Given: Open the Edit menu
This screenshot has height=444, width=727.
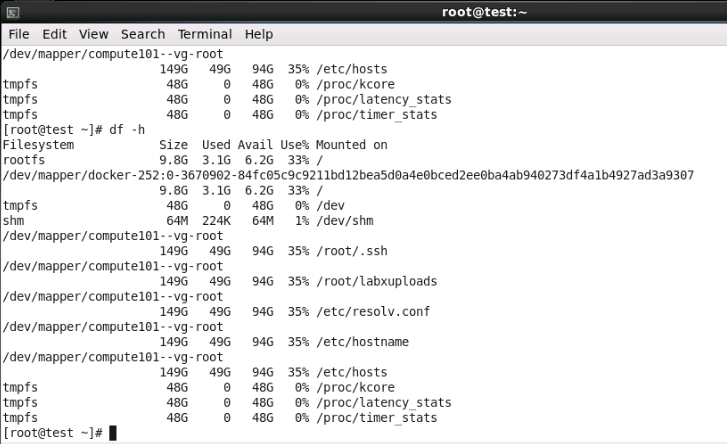Looking at the screenshot, I should pyautogui.click(x=54, y=34).
